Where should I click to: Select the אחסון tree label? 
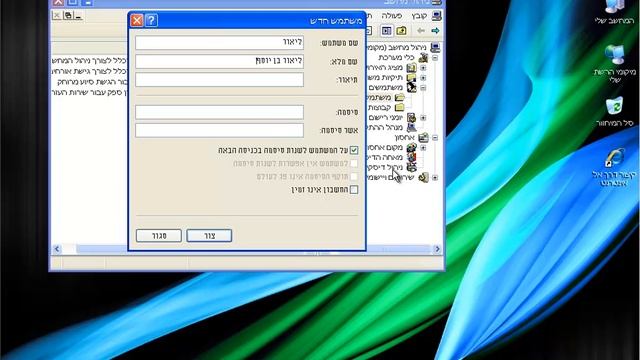tap(404, 138)
